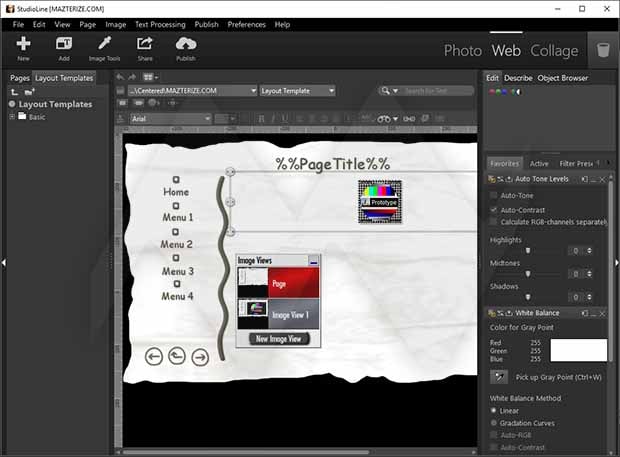This screenshot has height=457, width=620.
Task: Collapse the left side panel arrow
Action: click(4, 262)
